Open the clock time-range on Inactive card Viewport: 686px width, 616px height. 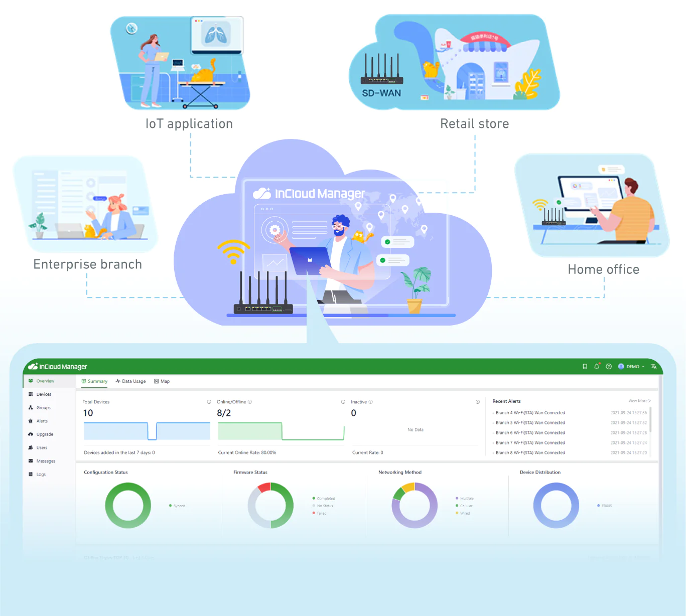pyautogui.click(x=478, y=402)
